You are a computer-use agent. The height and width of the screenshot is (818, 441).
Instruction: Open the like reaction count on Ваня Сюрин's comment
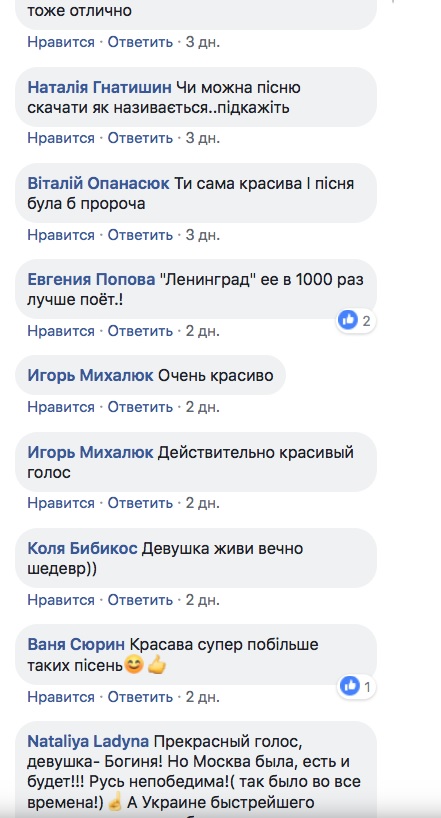point(356,687)
